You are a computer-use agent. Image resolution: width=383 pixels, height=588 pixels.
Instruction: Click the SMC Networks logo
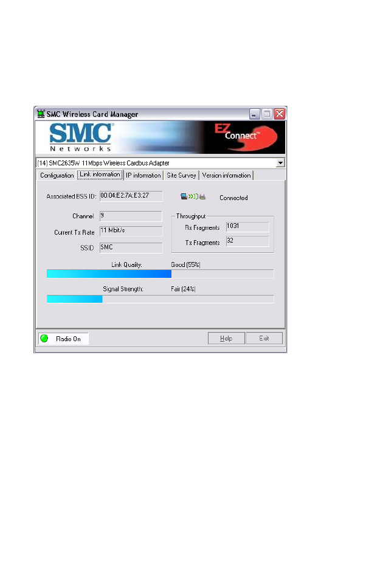[81, 137]
